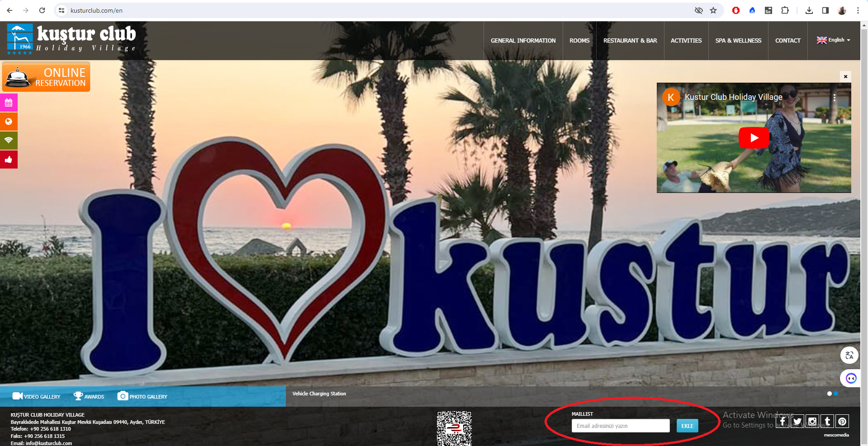Screen dimensions: 868x446
Task: Click the pink calendar sidebar icon
Action: (9, 103)
